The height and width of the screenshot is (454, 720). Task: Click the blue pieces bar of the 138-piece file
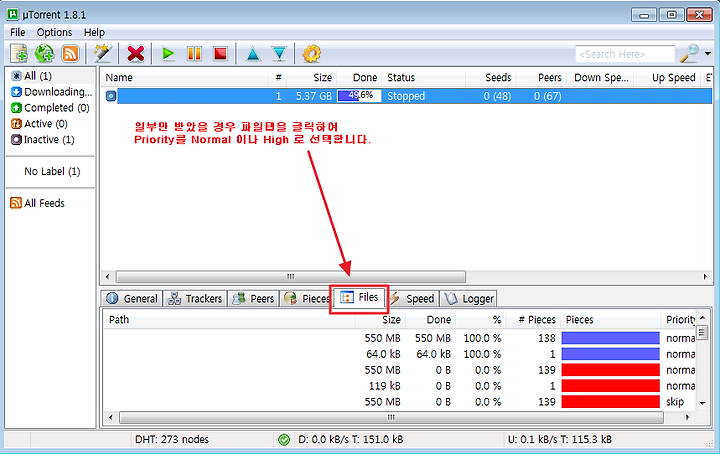coord(610,338)
